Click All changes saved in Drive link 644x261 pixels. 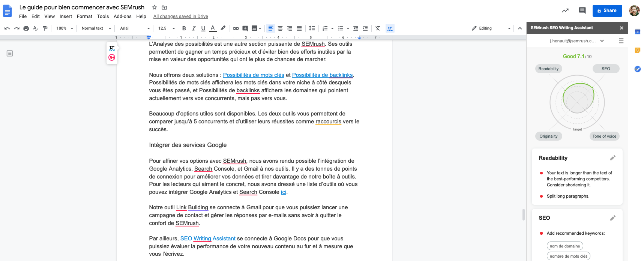[x=180, y=16]
